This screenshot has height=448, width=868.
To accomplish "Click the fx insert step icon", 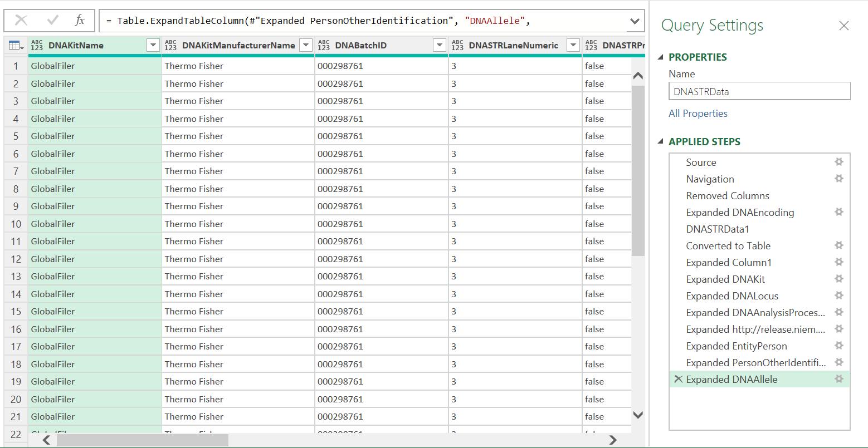I will click(x=80, y=21).
